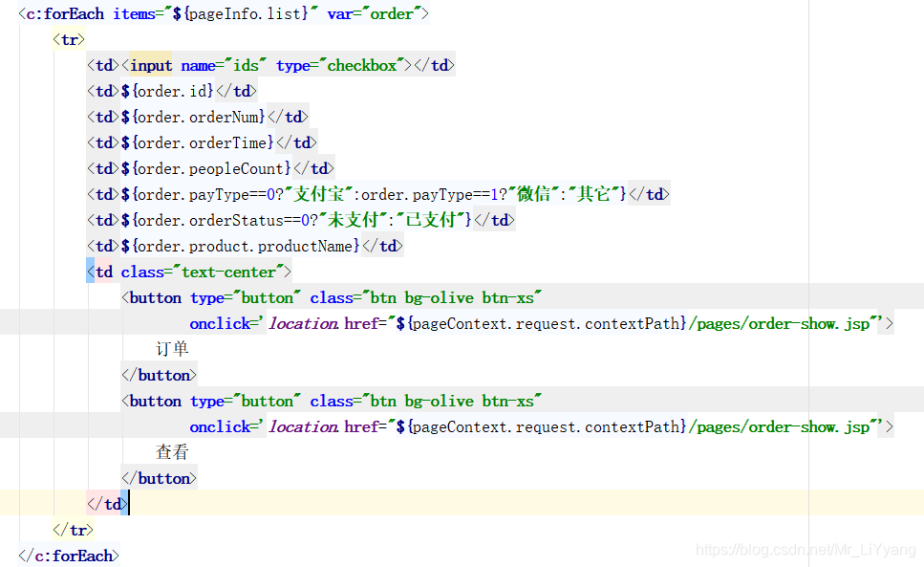Click the closing </tr> tag
The height and width of the screenshot is (567, 924).
[73, 530]
